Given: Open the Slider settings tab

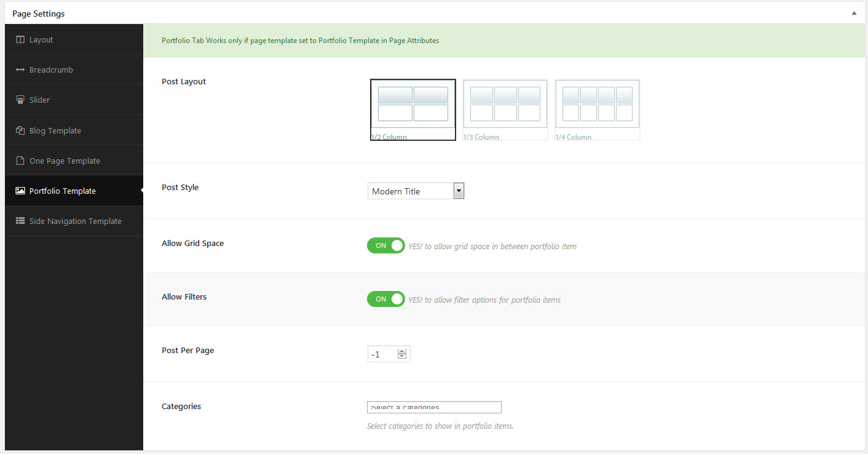Looking at the screenshot, I should [x=74, y=100].
